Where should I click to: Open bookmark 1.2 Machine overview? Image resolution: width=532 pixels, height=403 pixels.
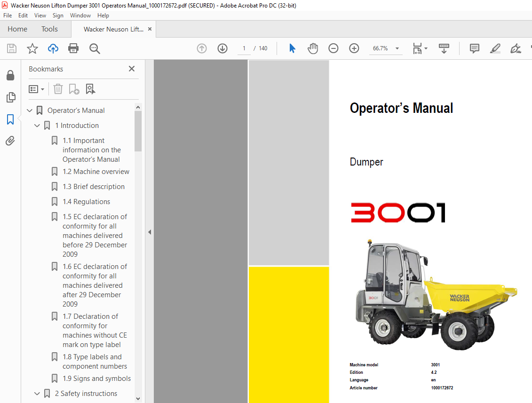click(96, 172)
